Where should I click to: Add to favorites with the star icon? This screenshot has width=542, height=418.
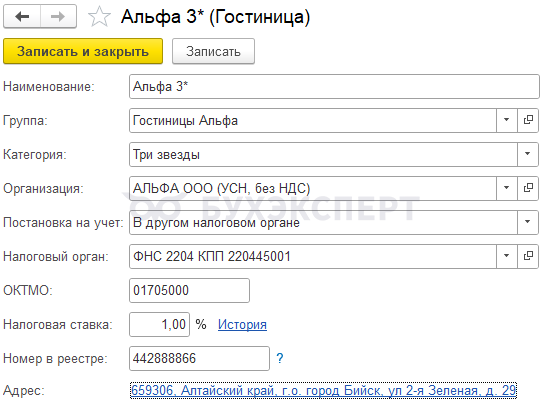click(x=99, y=17)
